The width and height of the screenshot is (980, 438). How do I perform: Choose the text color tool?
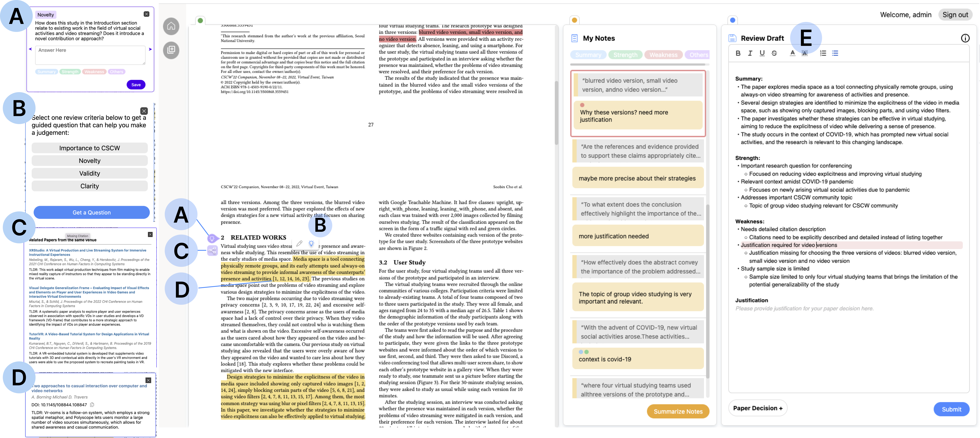(x=792, y=53)
